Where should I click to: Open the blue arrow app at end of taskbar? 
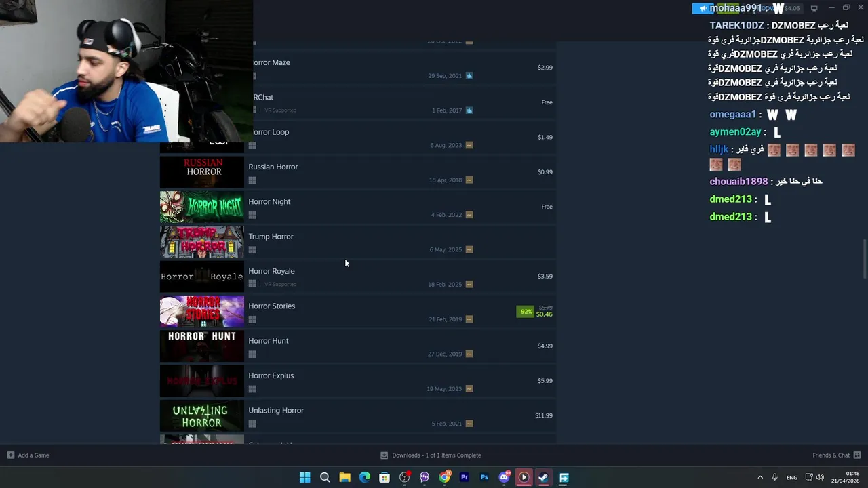tap(564, 477)
